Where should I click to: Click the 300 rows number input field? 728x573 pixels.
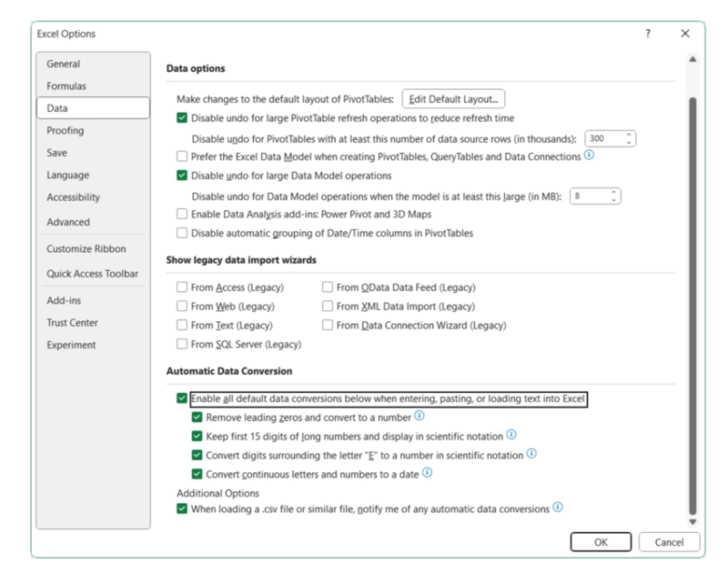click(605, 138)
